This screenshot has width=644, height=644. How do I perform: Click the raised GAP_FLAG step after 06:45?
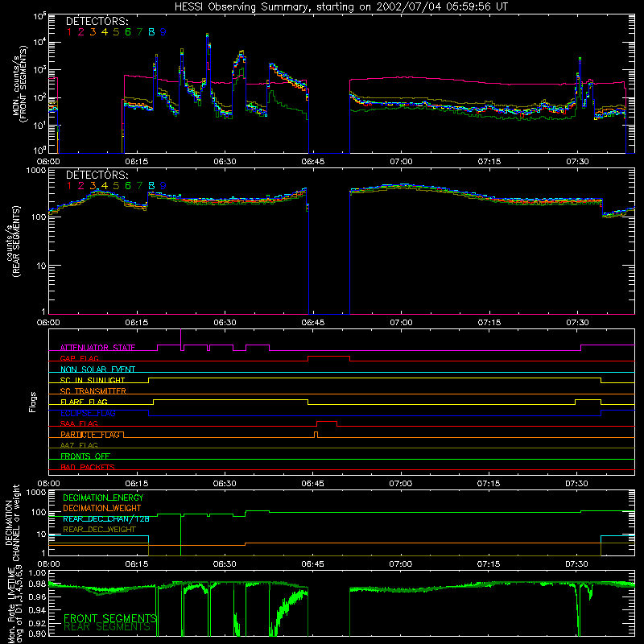(329, 357)
